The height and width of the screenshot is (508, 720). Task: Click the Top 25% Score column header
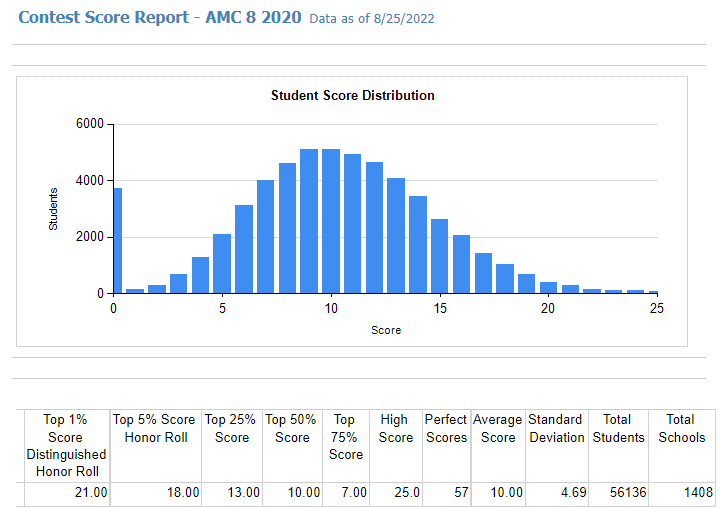pyautogui.click(x=232, y=429)
